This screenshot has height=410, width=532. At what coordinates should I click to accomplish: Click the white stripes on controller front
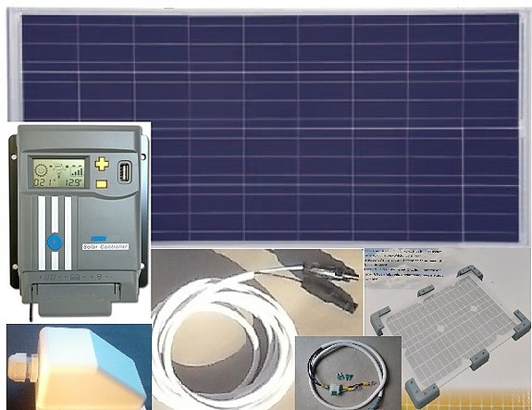[x=55, y=233]
